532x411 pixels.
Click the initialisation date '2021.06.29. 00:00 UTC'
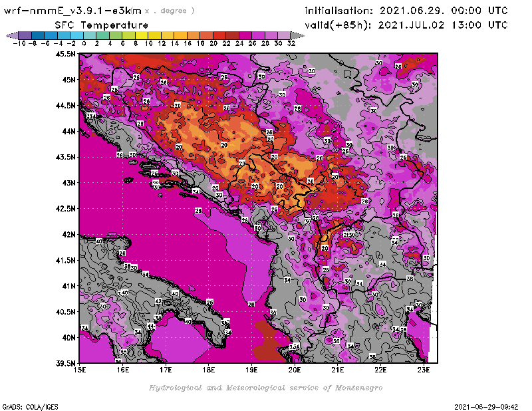click(444, 11)
